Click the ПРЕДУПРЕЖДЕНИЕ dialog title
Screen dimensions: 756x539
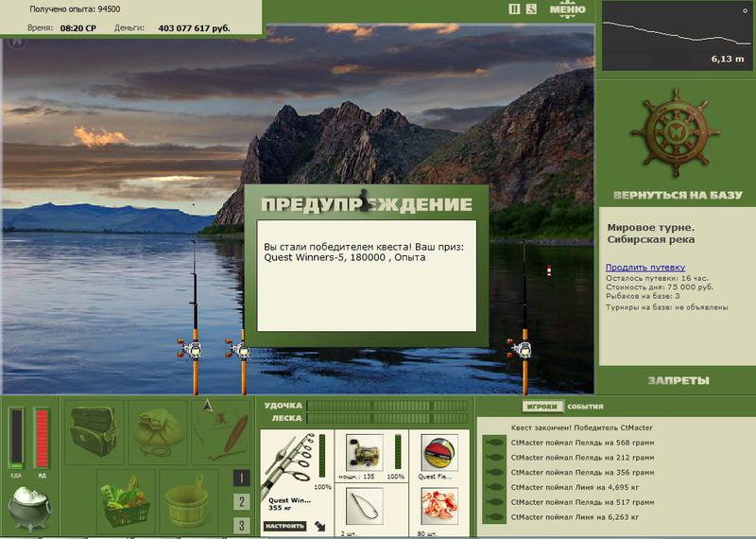[367, 204]
